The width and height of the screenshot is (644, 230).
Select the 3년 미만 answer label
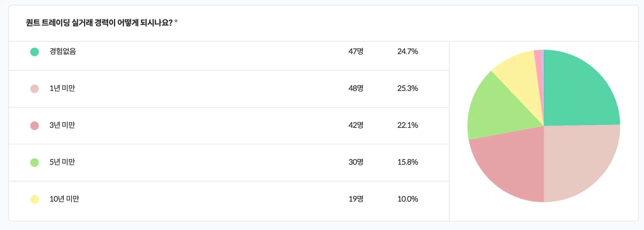click(x=62, y=125)
